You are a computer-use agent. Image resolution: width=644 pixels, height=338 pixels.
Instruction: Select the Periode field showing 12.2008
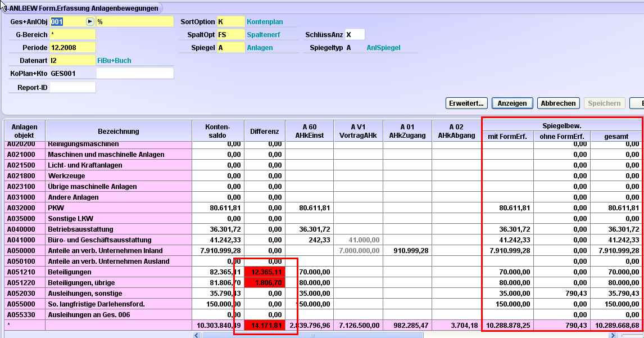pyautogui.click(x=72, y=47)
